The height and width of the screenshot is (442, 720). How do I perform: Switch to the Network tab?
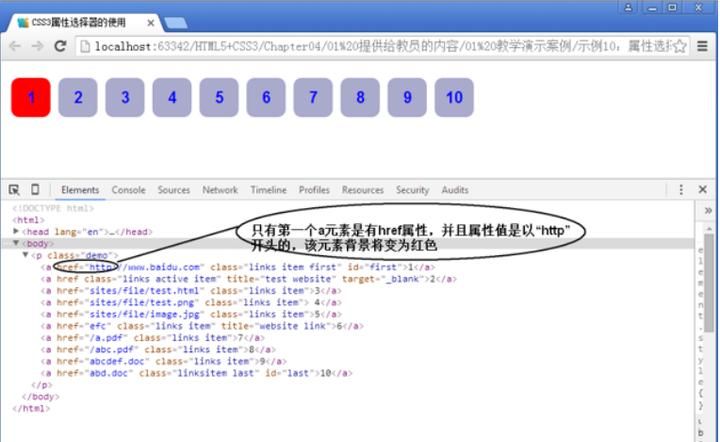pos(220,190)
